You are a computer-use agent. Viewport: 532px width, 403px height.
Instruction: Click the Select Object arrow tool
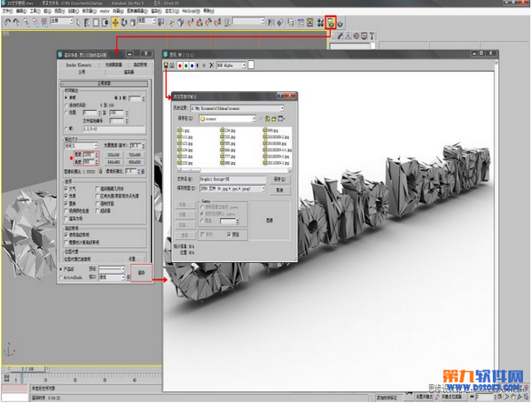coord(78,22)
